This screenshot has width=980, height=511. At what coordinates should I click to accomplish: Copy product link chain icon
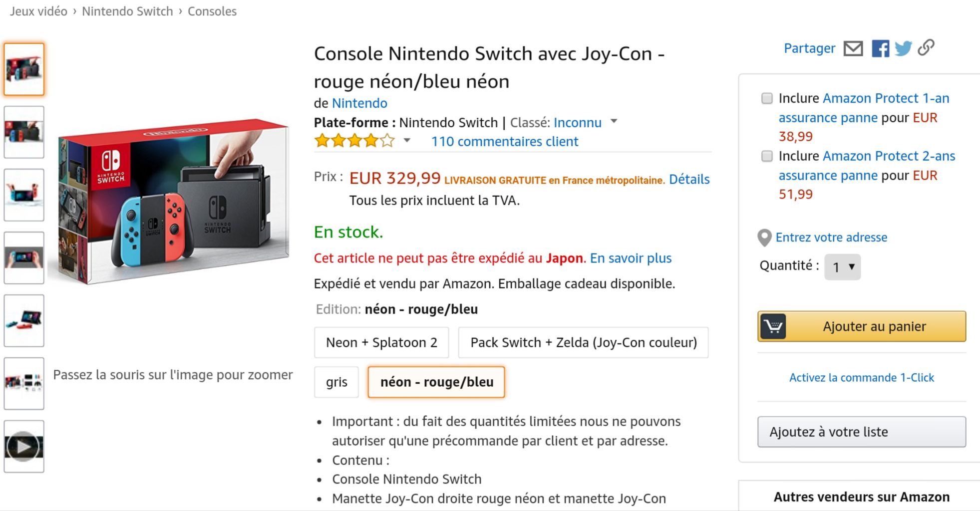pyautogui.click(x=926, y=47)
